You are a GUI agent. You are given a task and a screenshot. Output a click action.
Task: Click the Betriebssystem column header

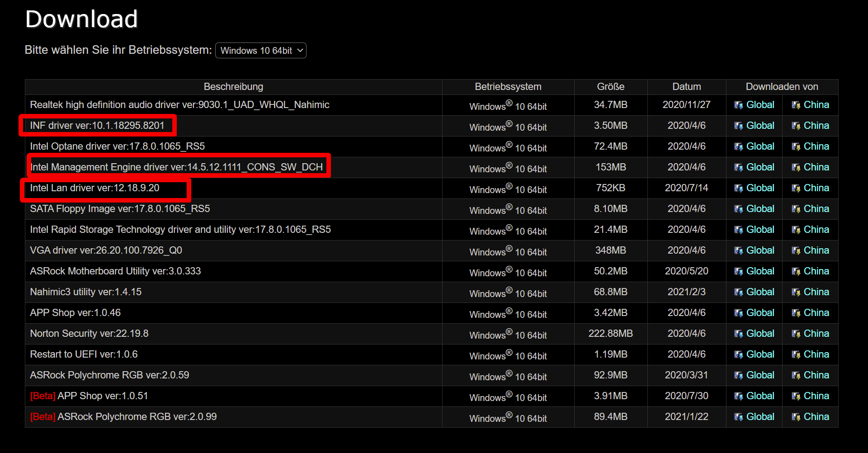[x=508, y=87]
